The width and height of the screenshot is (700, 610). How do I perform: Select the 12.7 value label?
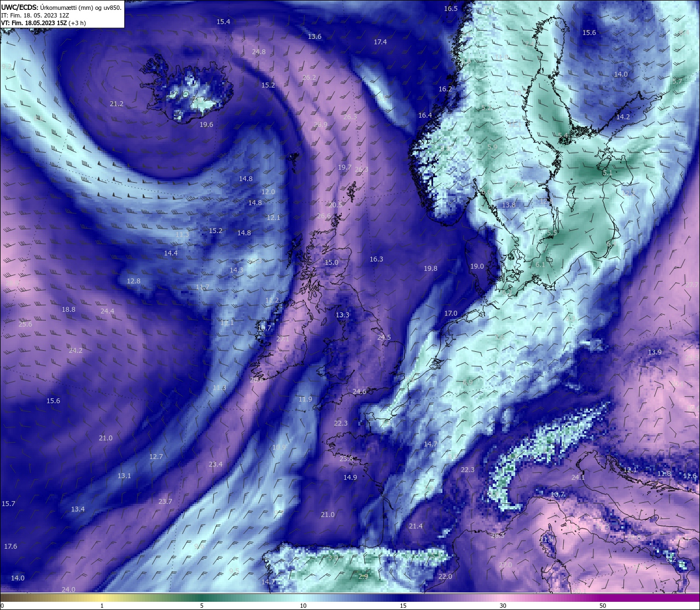[x=156, y=457]
